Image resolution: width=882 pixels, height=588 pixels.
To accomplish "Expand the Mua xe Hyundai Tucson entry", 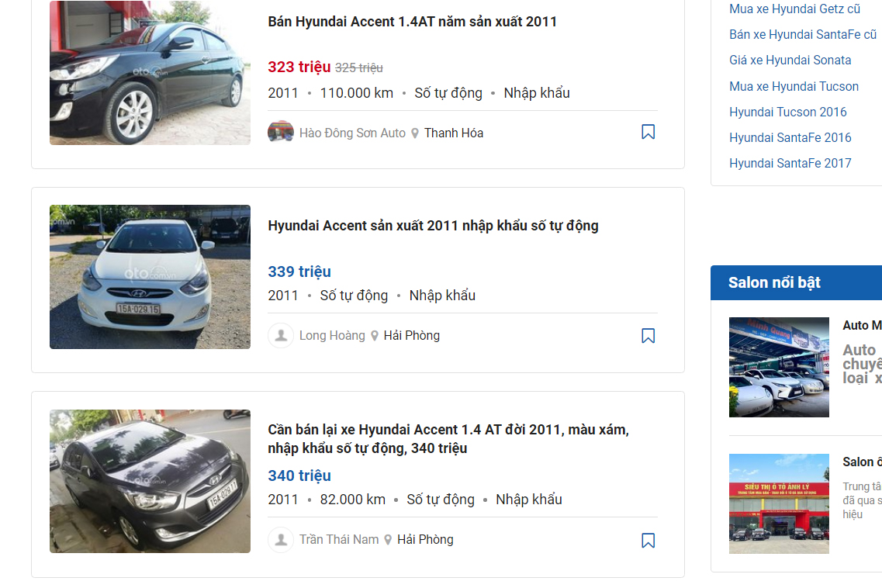I will tap(794, 86).
